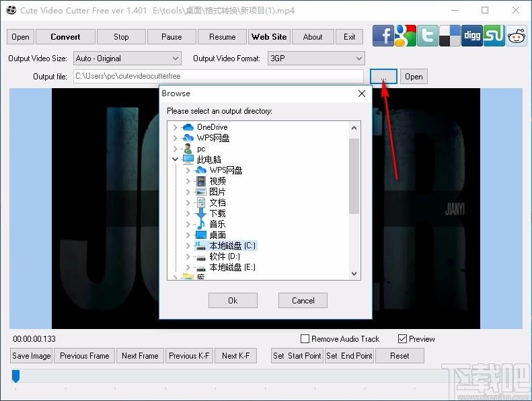532x401 pixels.
Task: Collapse the 此电脑 tree node
Action: pos(175,159)
